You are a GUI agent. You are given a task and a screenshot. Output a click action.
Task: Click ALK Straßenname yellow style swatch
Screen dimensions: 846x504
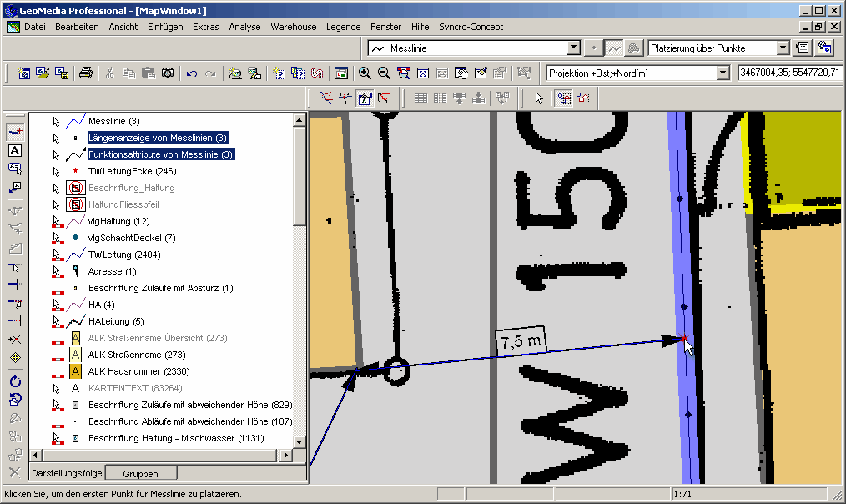click(76, 355)
